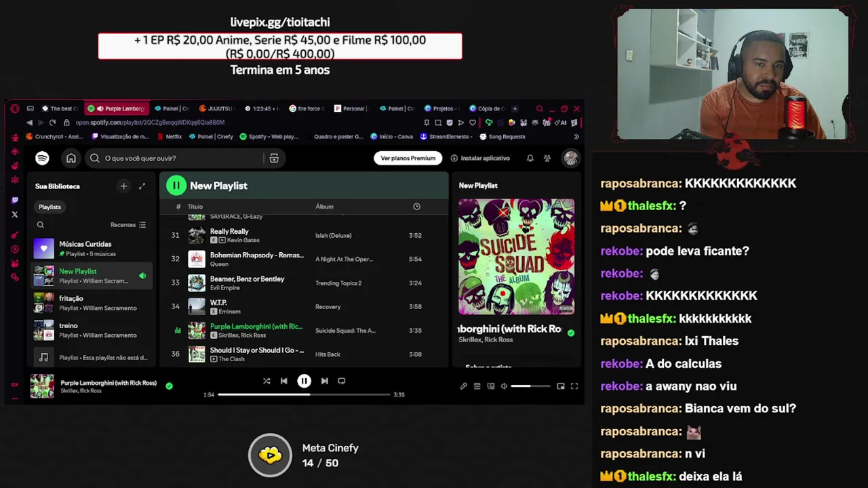Open the treino playlist

[92, 330]
